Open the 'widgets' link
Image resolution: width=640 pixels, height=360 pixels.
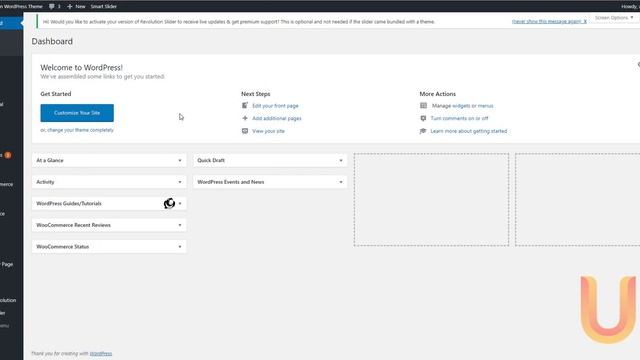(x=461, y=106)
